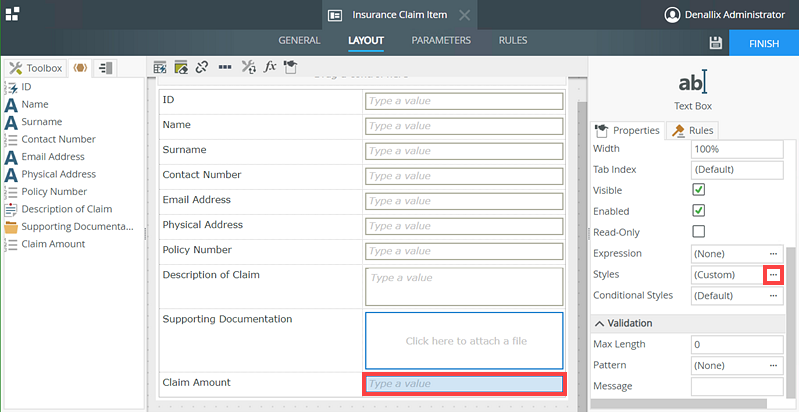Click the link chain toolbar icon
Image resolution: width=800 pixels, height=412 pixels.
click(x=202, y=67)
